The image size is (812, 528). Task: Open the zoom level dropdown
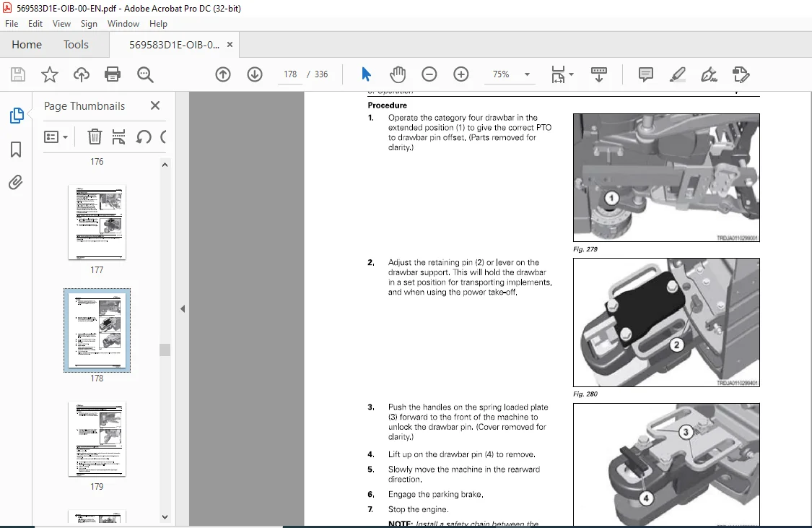(527, 74)
